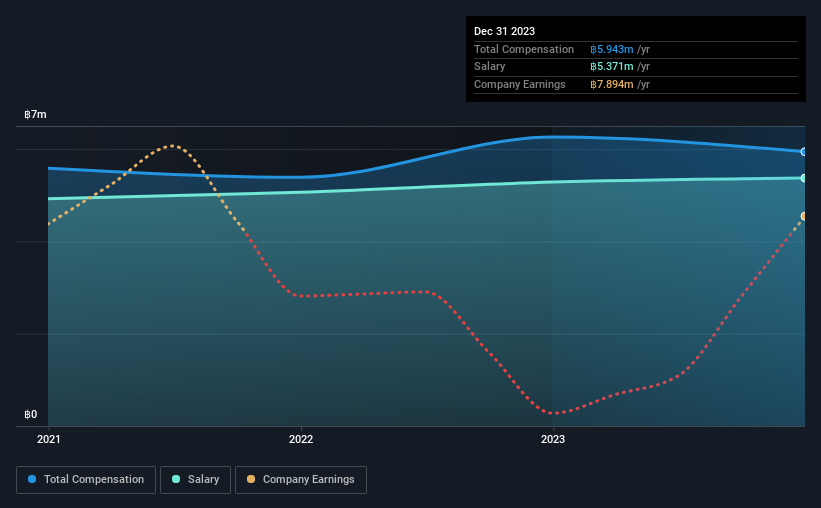Toggle the Salary legend button
This screenshot has width=821, height=508.
(195, 480)
